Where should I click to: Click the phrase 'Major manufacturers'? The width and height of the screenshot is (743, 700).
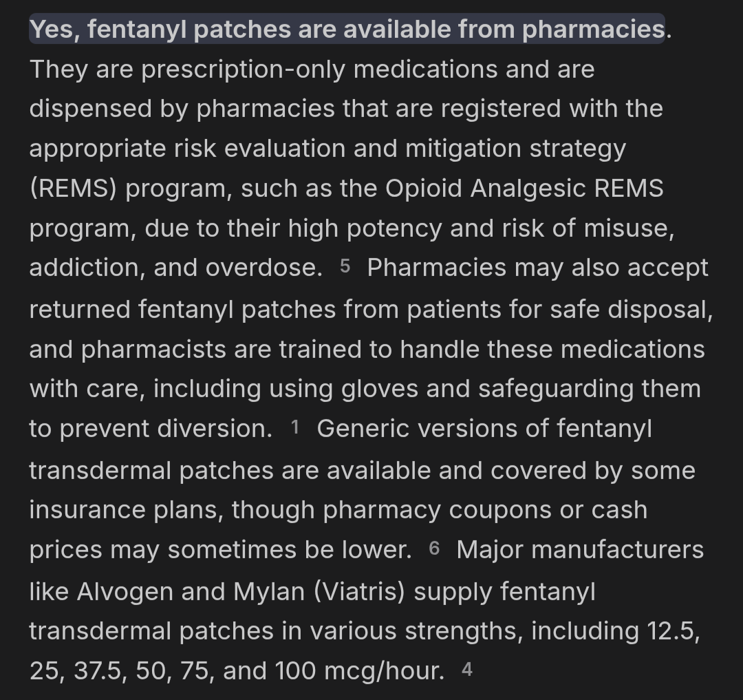pos(580,550)
